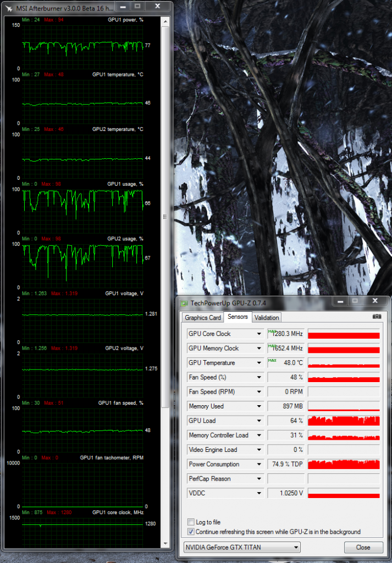This screenshot has height=563, width=392.
Task: Uncheck Continue refreshing in background option
Action: click(x=191, y=532)
